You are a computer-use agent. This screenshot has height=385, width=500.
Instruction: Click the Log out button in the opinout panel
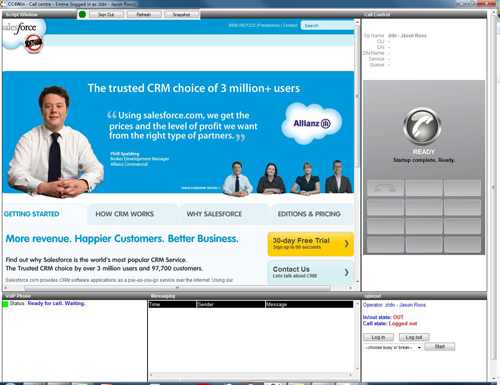(414, 337)
